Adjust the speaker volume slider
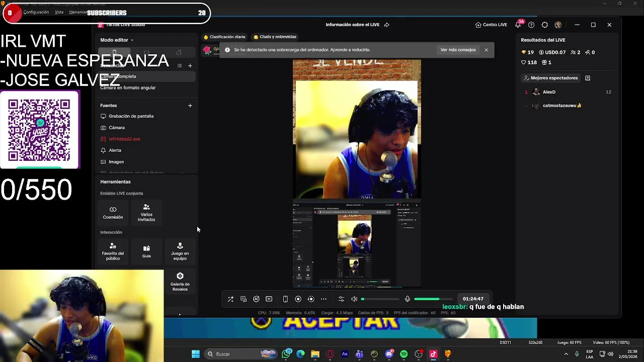 pyautogui.click(x=380, y=299)
